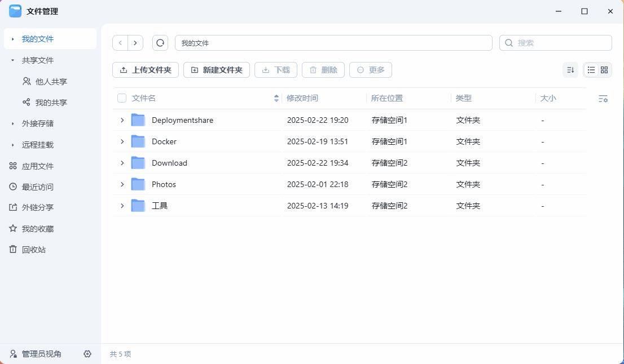Click the Docker folder icon
The height and width of the screenshot is (364, 624).
click(x=138, y=141)
